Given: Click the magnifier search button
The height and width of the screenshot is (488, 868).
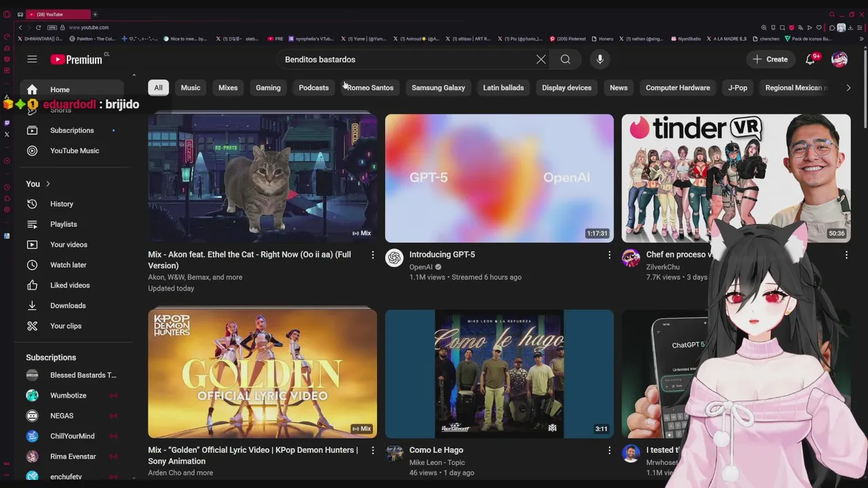Looking at the screenshot, I should pyautogui.click(x=565, y=60).
